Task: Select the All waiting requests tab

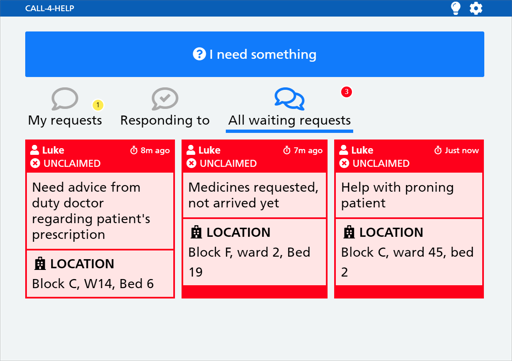Action: coord(289,109)
